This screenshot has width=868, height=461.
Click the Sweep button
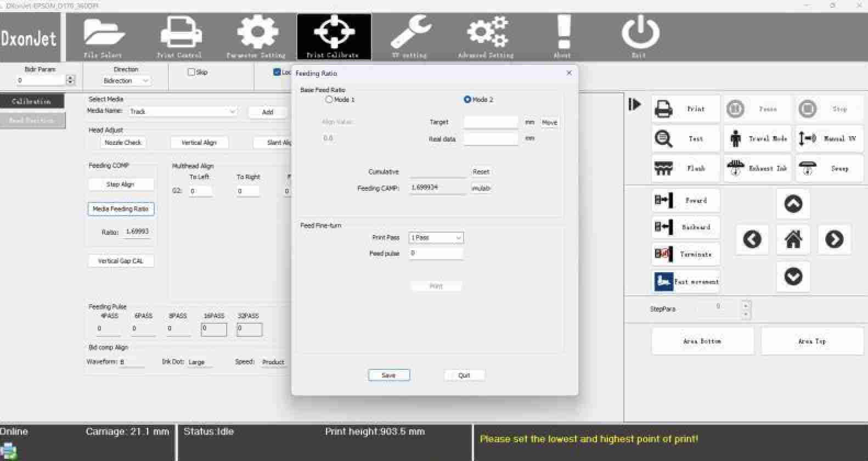(x=830, y=168)
